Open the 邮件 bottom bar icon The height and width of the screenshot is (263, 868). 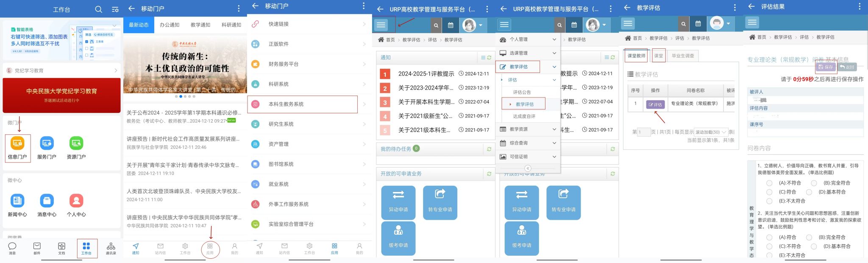click(37, 248)
